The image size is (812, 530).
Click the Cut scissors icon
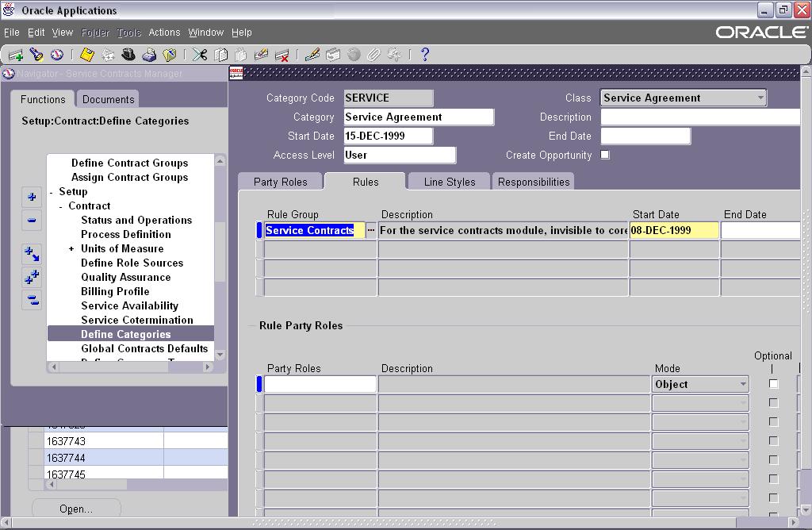coord(198,55)
